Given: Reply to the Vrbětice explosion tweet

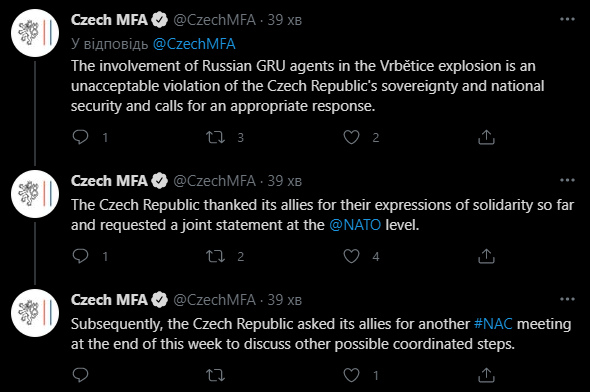Looking at the screenshot, I should point(80,137).
